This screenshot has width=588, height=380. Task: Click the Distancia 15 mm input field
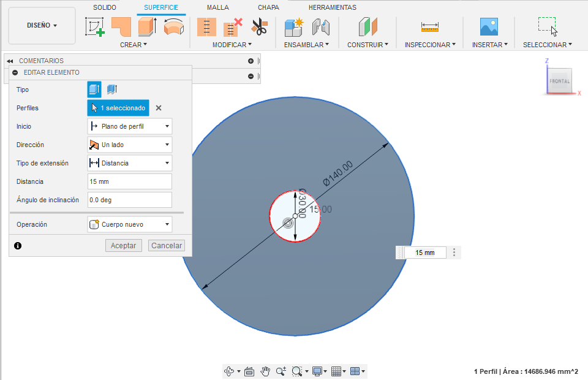click(130, 181)
